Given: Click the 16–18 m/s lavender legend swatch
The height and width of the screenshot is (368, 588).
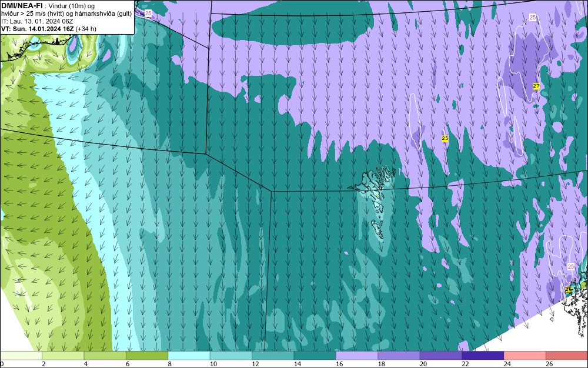Looking at the screenshot, I should 357,356.
